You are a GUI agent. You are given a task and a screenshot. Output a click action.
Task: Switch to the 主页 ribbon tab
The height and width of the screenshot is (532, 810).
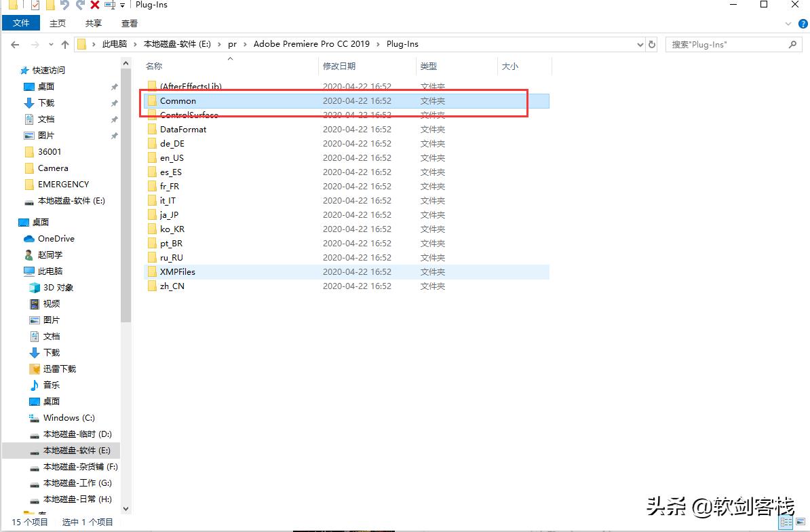[58, 23]
